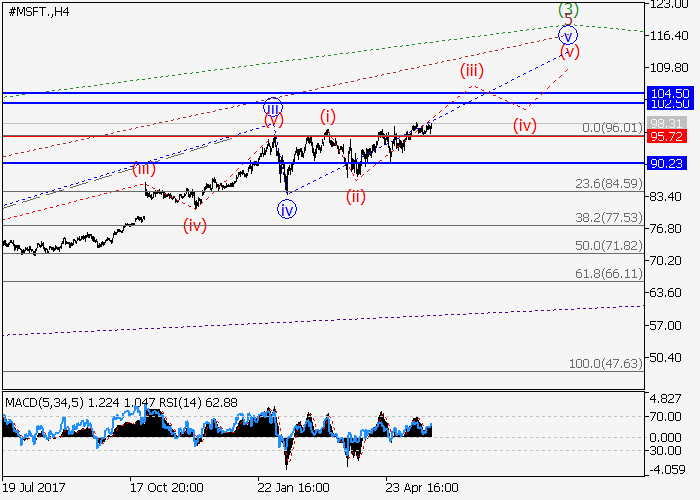Click the 22 Jan 16:00 time axis label
This screenshot has width=700, height=500.
[x=293, y=487]
